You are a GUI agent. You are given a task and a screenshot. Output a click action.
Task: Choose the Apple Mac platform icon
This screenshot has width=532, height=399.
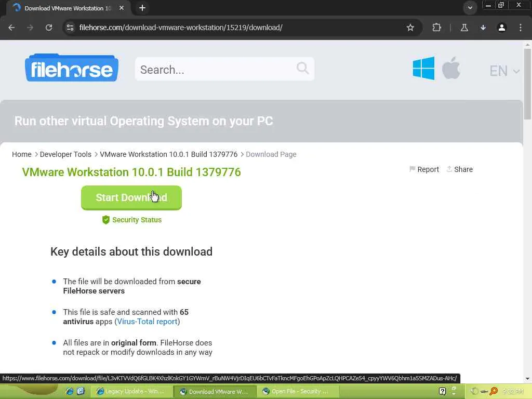click(x=451, y=68)
